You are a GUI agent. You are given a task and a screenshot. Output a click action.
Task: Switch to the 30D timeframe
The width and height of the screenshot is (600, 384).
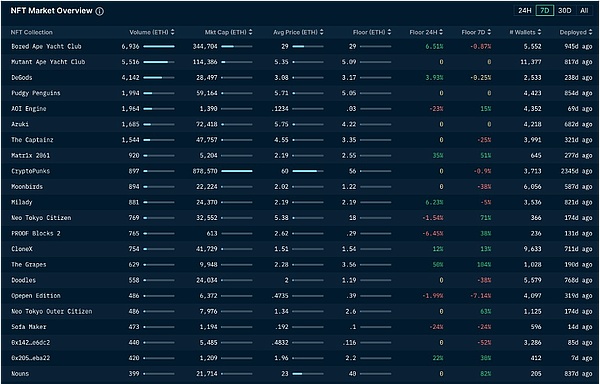pyautogui.click(x=564, y=11)
